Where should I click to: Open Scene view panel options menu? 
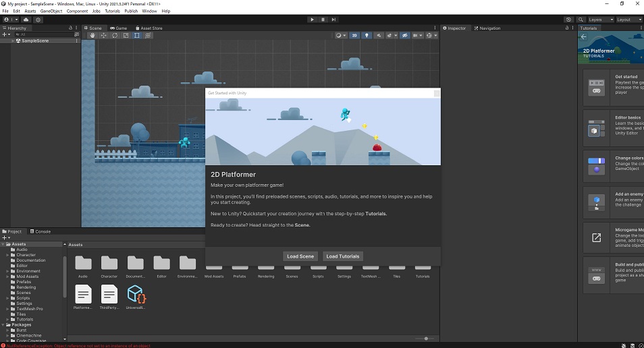(x=435, y=28)
